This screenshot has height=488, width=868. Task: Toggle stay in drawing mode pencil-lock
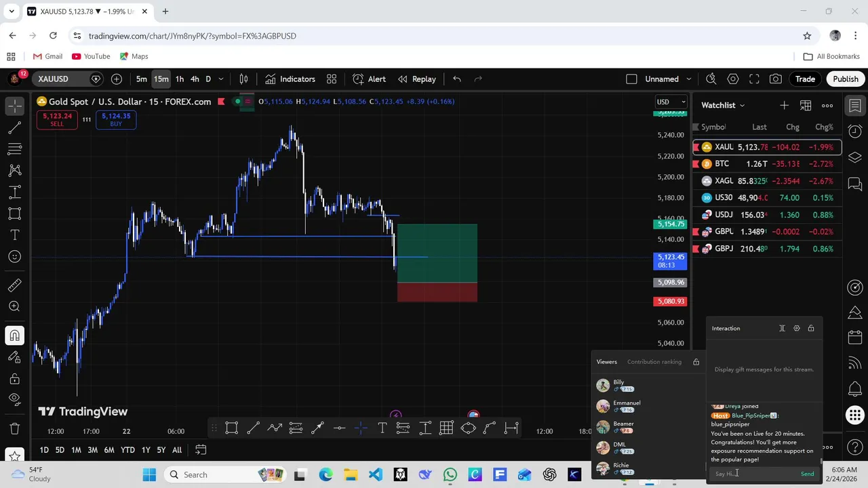tap(14, 357)
